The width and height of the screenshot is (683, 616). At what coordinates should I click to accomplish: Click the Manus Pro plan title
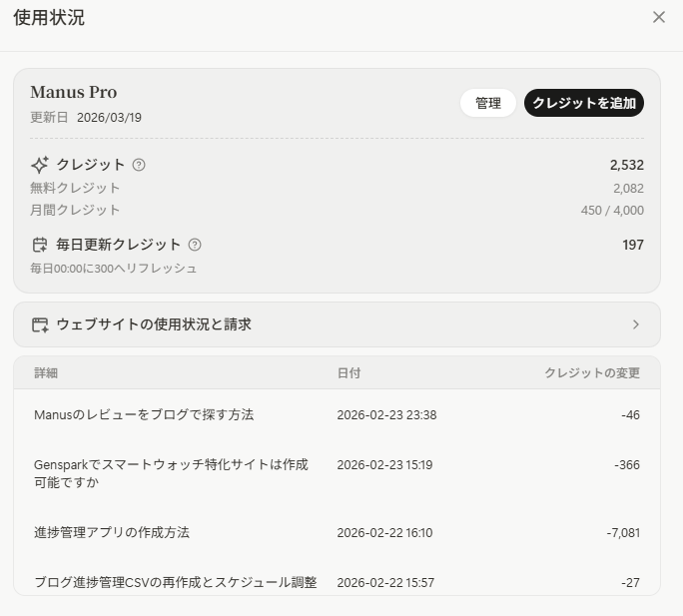coord(74,93)
